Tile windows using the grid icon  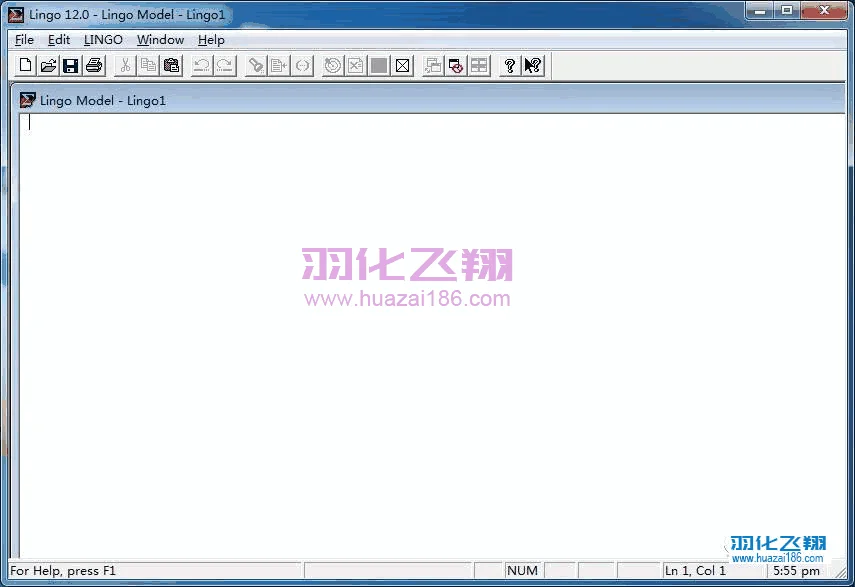coord(479,65)
